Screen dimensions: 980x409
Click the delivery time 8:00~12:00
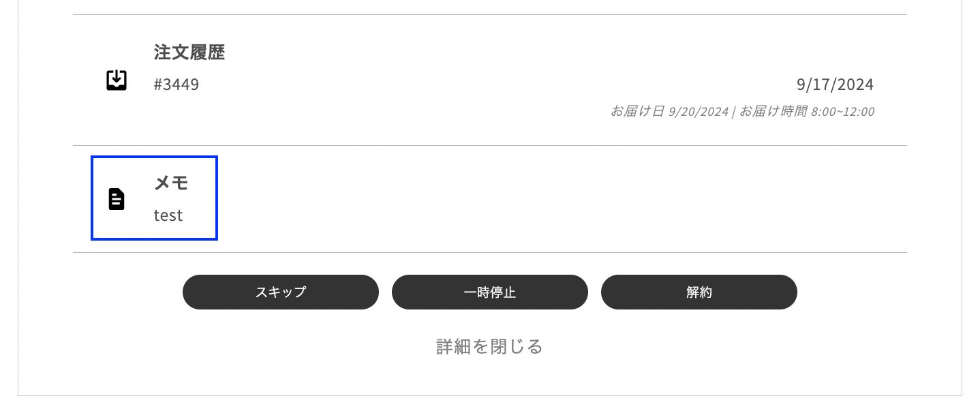tap(842, 111)
